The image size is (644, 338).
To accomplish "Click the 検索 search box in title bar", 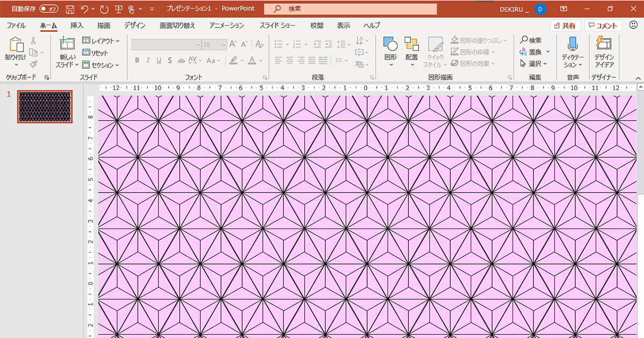I will click(x=350, y=9).
